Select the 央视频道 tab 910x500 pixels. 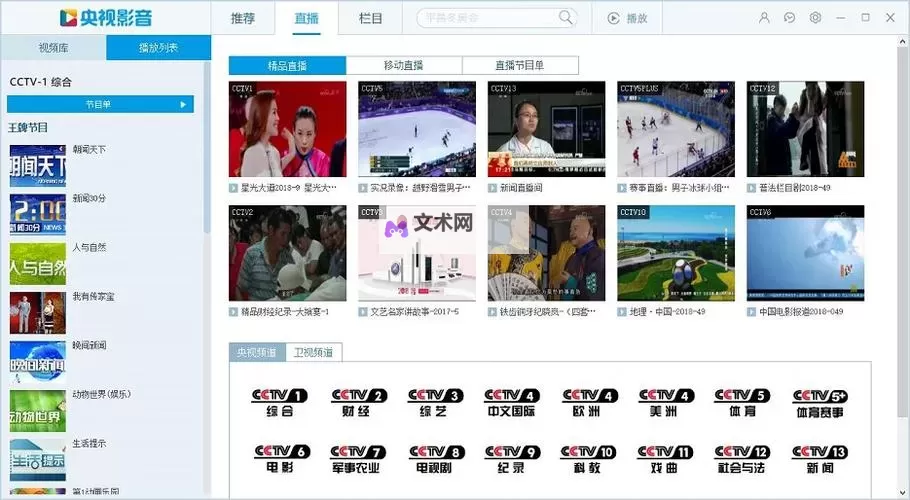point(257,352)
